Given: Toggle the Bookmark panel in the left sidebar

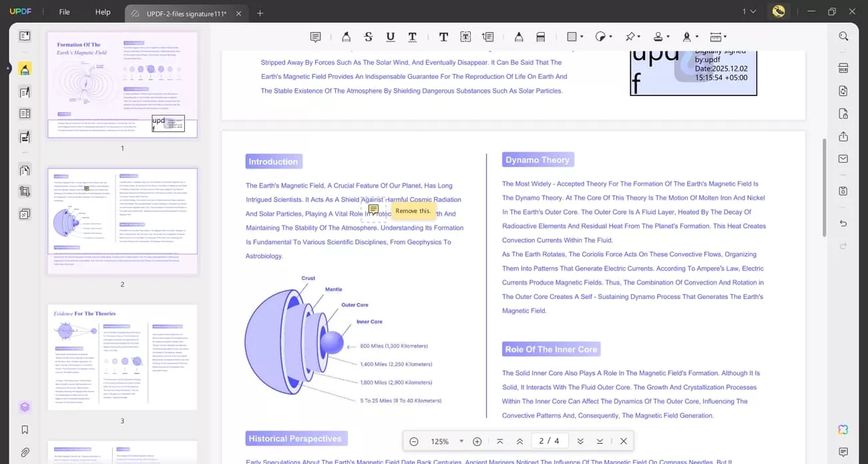Looking at the screenshot, I should pos(25,429).
